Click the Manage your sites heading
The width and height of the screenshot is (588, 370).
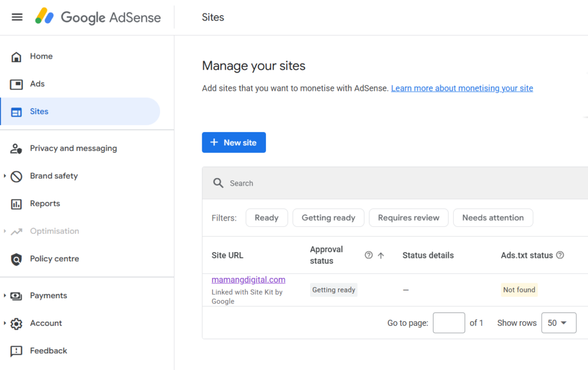tap(253, 65)
